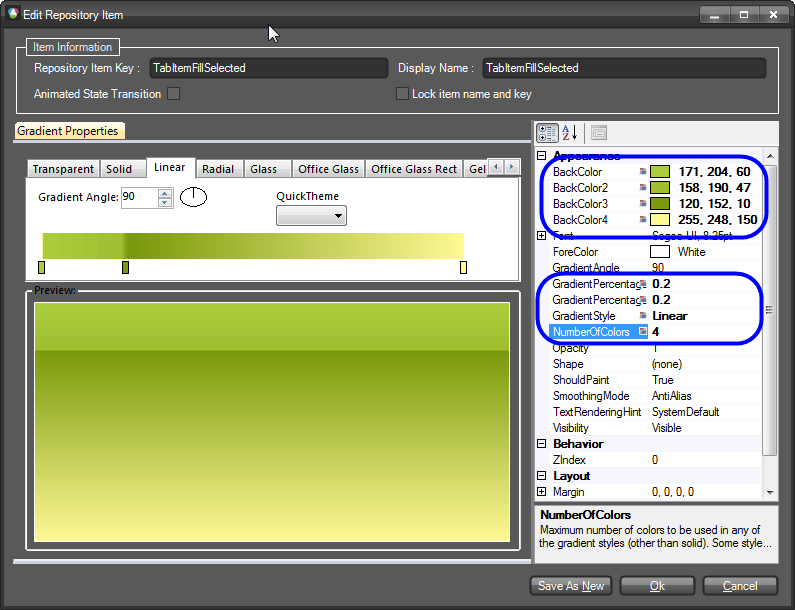Select SmoothingMode AntiAlias property
The height and width of the screenshot is (610, 795).
click(x=654, y=396)
